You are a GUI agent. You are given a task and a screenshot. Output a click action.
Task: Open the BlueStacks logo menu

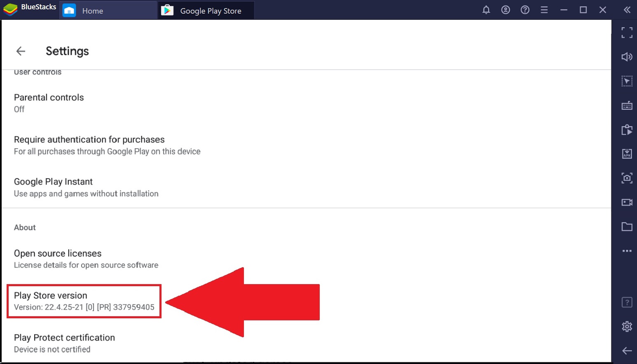pyautogui.click(x=10, y=9)
